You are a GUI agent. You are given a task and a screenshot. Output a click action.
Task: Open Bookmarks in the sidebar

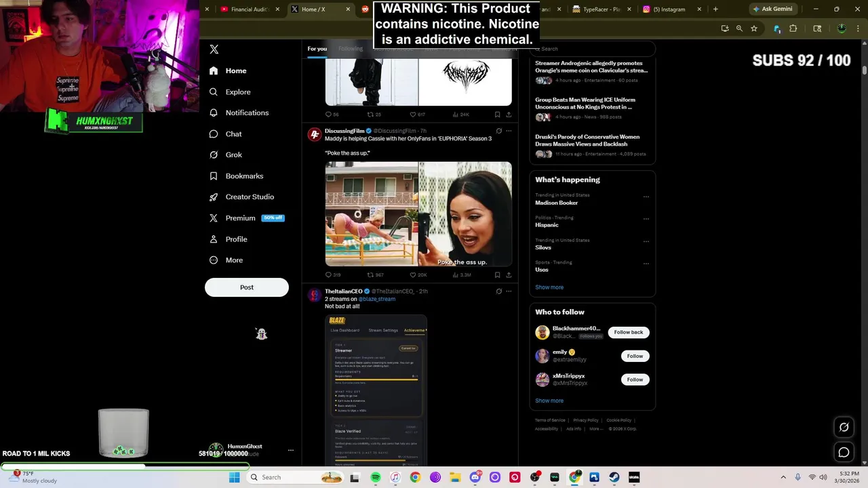(236, 176)
